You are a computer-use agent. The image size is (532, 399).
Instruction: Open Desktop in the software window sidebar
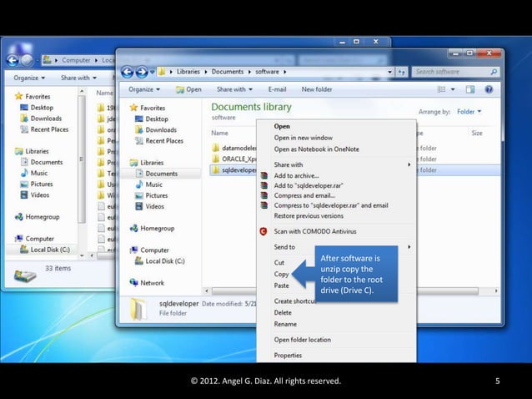(x=152, y=119)
